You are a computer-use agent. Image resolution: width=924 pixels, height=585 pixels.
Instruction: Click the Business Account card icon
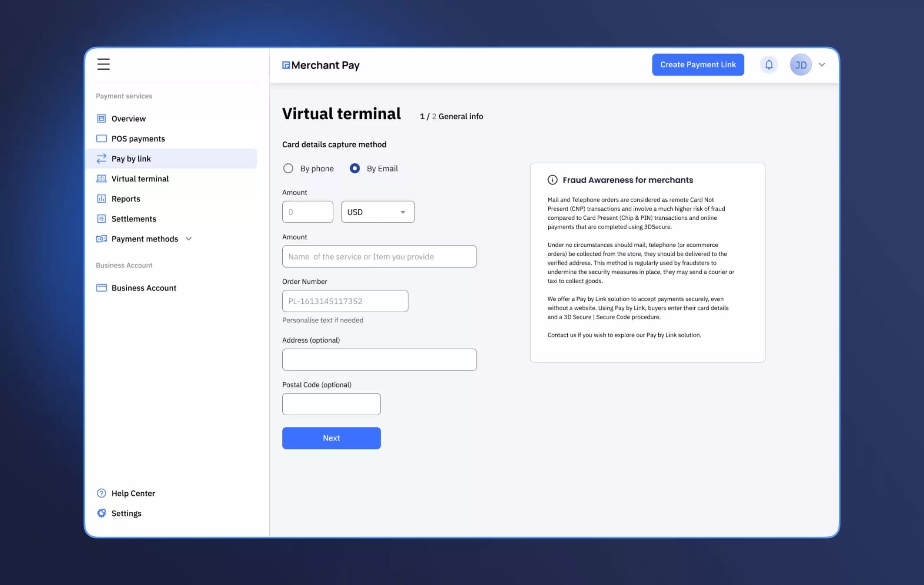(101, 288)
